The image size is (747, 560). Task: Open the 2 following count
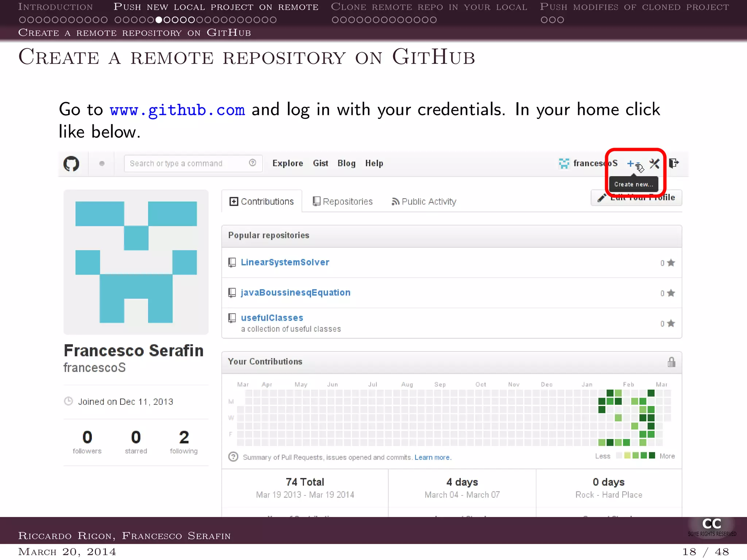[184, 442]
